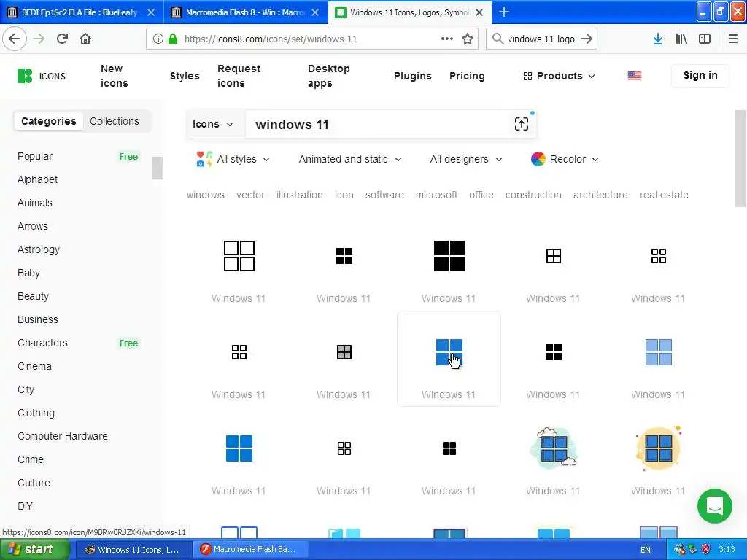Open the Downloads arrow in the toolbar

(658, 39)
